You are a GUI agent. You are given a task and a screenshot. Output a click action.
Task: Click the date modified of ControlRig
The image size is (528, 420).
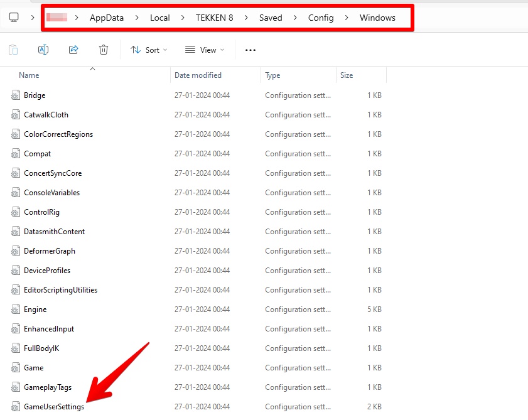point(202,212)
